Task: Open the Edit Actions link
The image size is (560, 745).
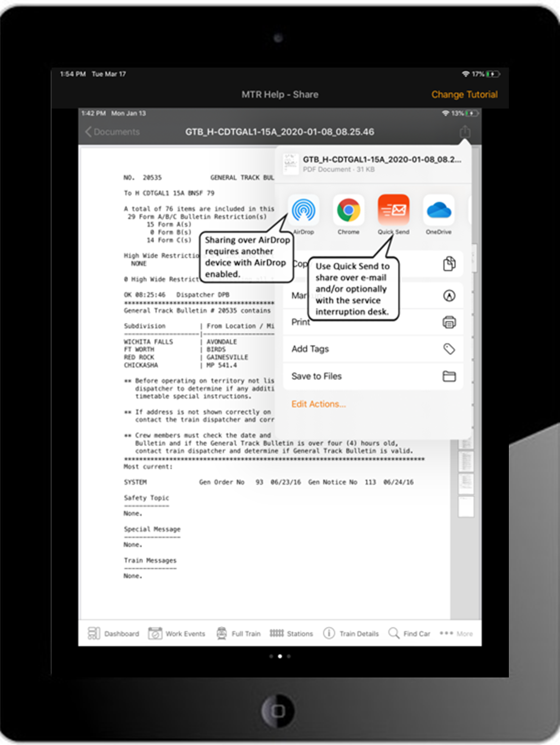Action: point(318,404)
